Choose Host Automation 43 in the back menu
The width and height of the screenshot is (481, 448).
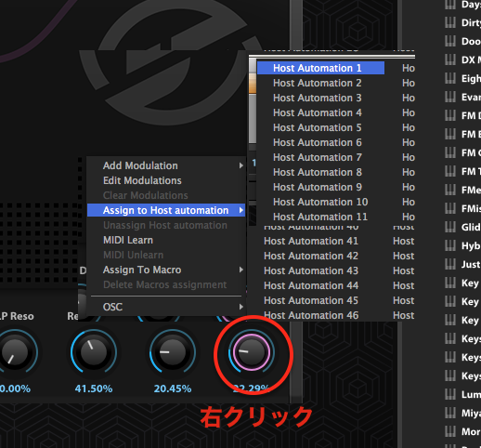coord(311,270)
